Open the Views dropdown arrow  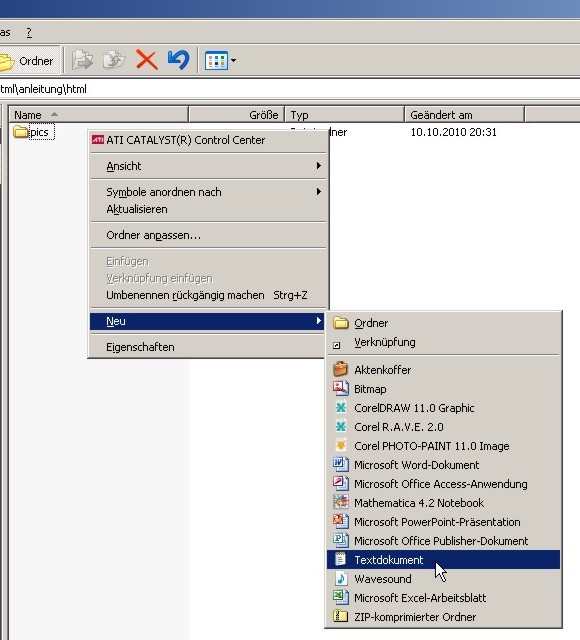(x=233, y=60)
